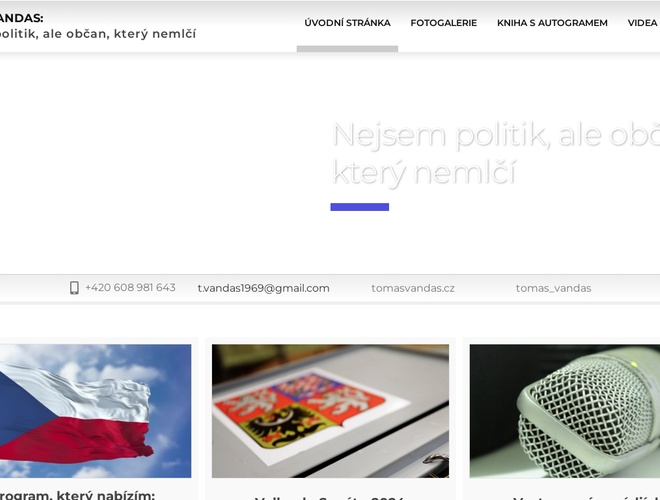Open the coat of arms thumbnail
660x500 pixels.
point(330,411)
